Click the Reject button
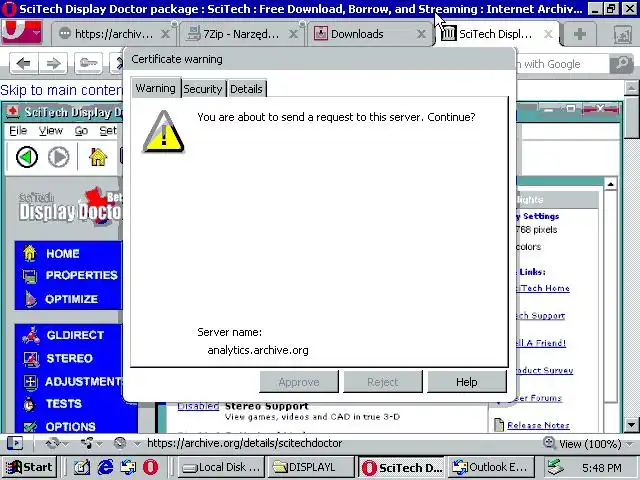 (382, 382)
